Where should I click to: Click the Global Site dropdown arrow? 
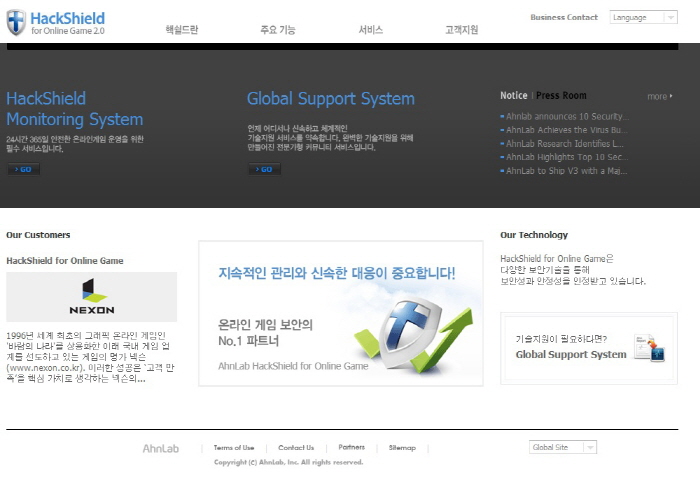click(x=590, y=447)
